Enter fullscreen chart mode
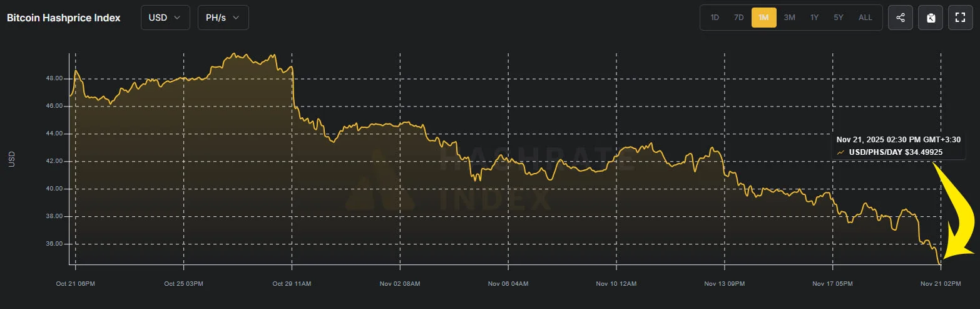Viewport: 980px width, 309px height. [x=961, y=18]
